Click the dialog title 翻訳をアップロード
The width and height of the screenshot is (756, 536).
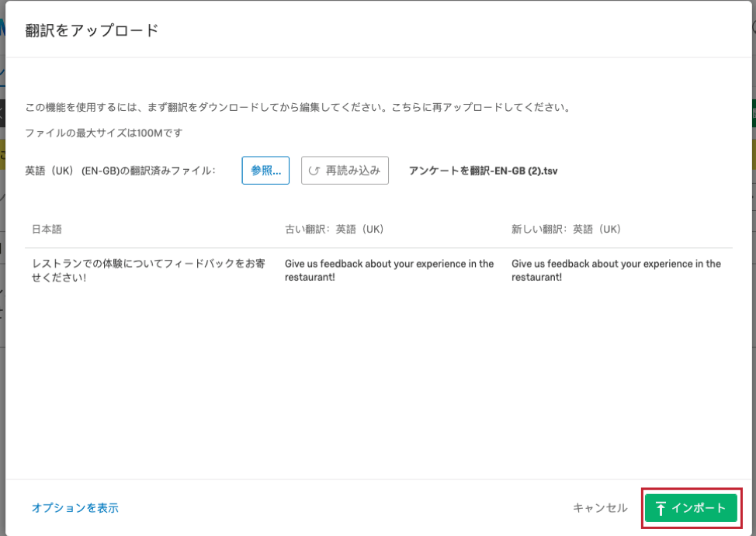[92, 30]
